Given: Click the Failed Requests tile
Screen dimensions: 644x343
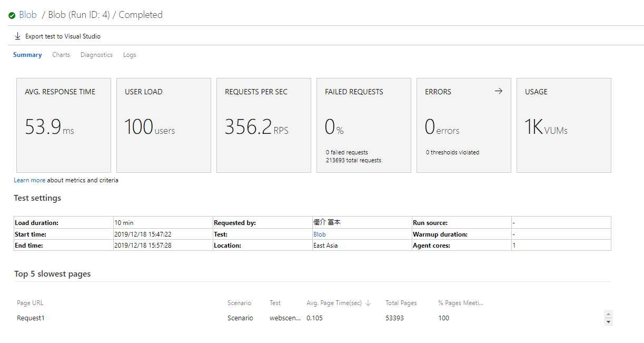Looking at the screenshot, I should click(x=363, y=125).
